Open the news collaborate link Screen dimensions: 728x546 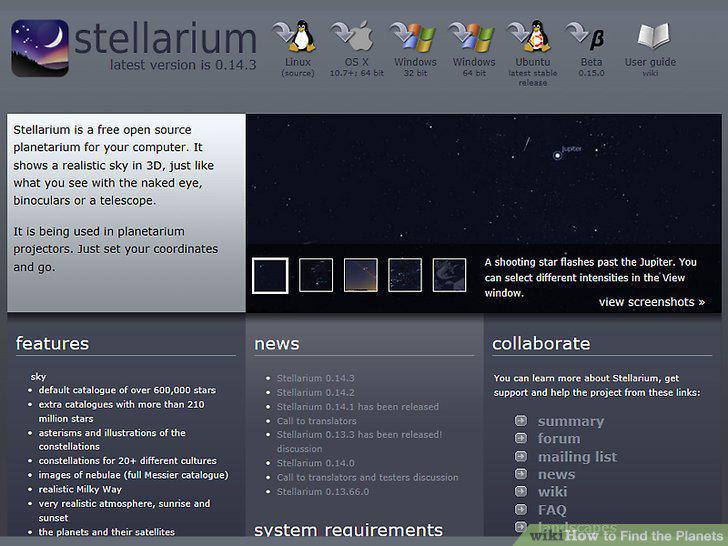[x=556, y=474]
